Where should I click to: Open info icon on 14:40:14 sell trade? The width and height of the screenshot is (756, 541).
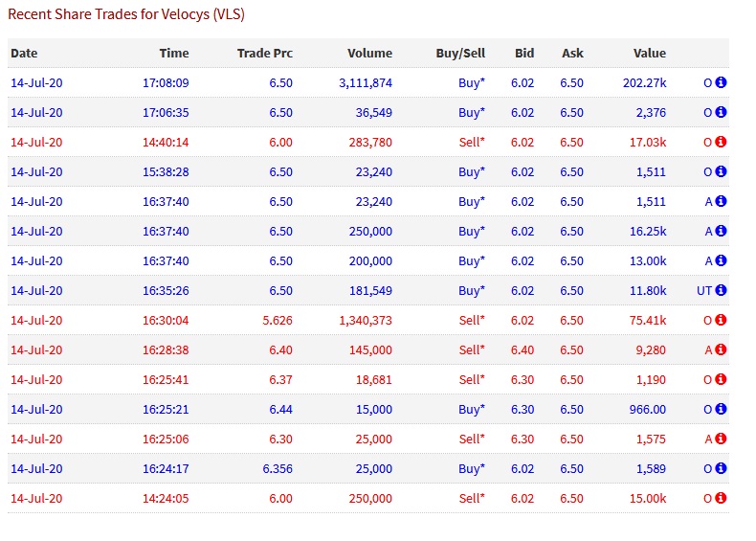722,143
